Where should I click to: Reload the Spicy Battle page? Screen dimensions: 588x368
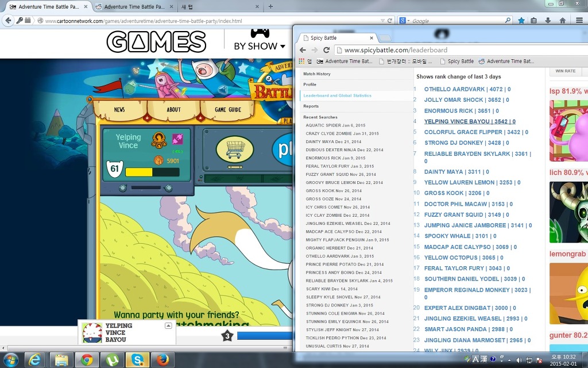(x=326, y=50)
